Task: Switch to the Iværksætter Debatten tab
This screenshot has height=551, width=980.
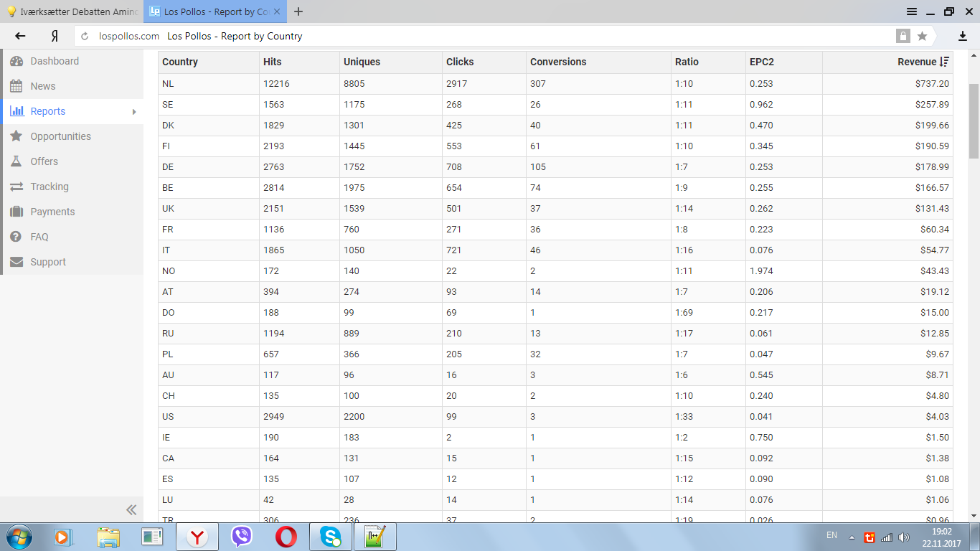Action: pyautogui.click(x=72, y=11)
